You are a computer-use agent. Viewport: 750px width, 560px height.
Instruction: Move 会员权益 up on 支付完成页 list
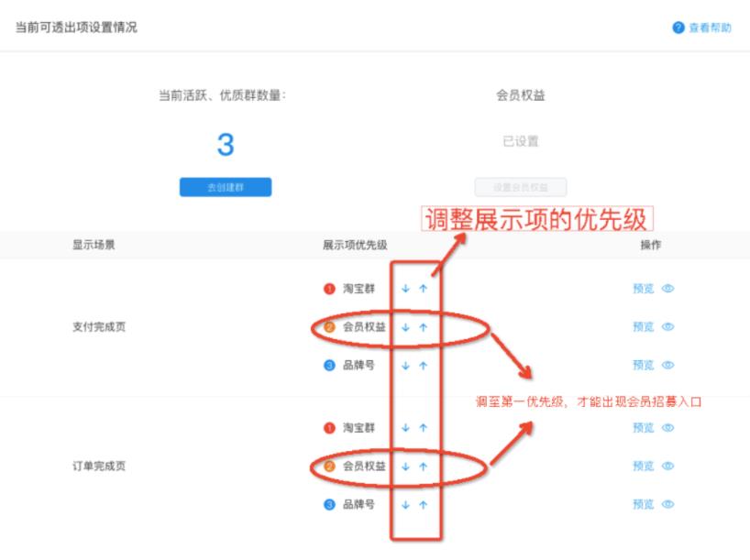pos(421,326)
